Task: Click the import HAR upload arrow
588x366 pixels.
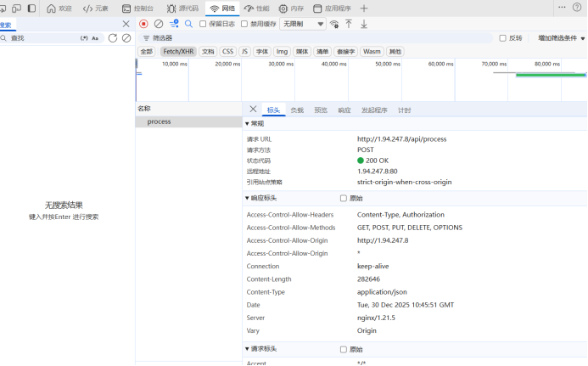Action: (x=349, y=24)
